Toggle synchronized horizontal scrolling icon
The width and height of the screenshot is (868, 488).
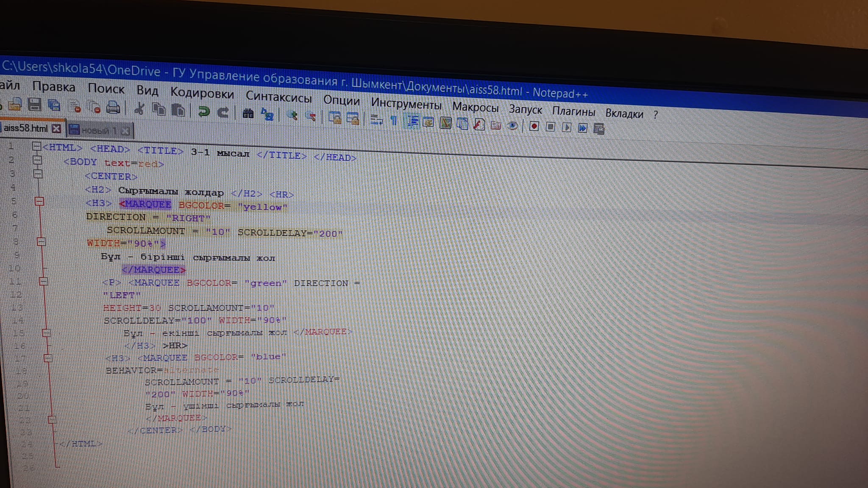(x=353, y=118)
